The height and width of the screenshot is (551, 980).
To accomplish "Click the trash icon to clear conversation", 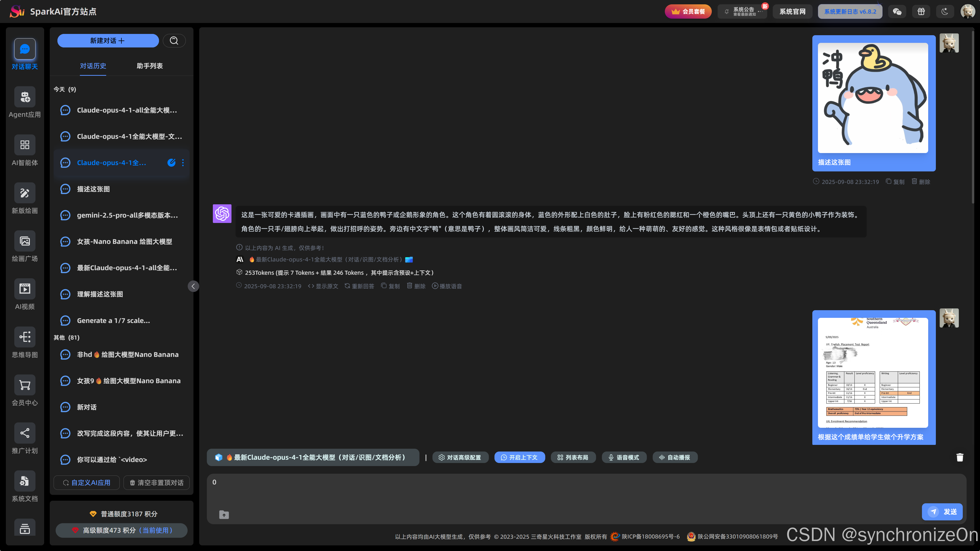I will click(x=960, y=457).
